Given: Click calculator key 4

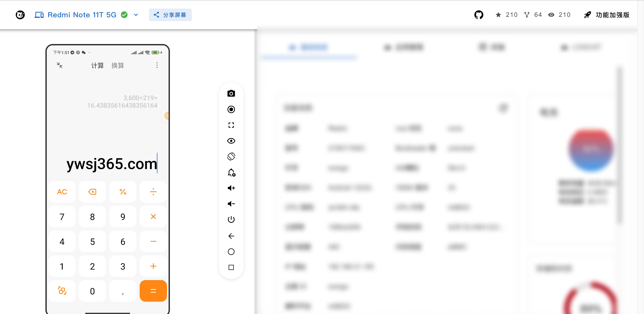Looking at the screenshot, I should pyautogui.click(x=62, y=241).
